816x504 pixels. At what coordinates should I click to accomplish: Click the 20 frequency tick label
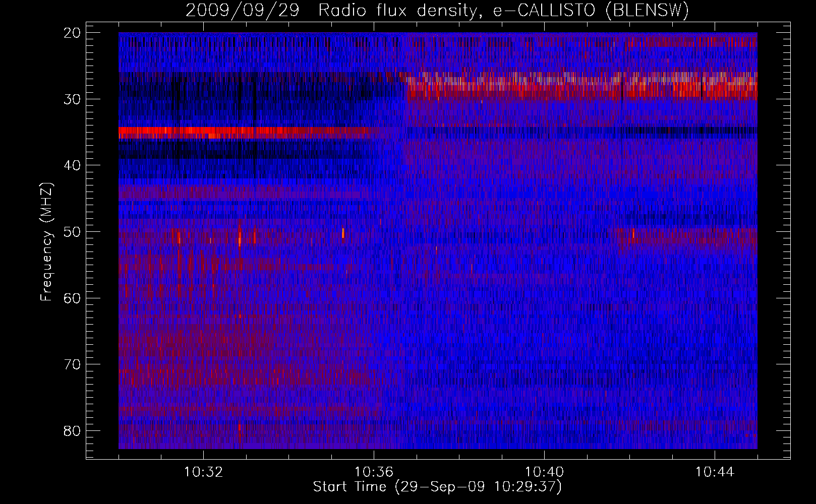point(73,33)
